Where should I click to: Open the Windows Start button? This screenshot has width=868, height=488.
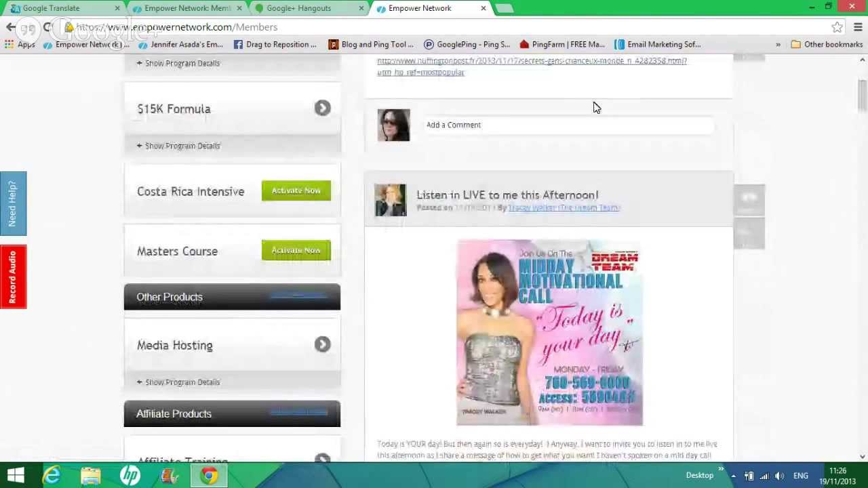16,475
